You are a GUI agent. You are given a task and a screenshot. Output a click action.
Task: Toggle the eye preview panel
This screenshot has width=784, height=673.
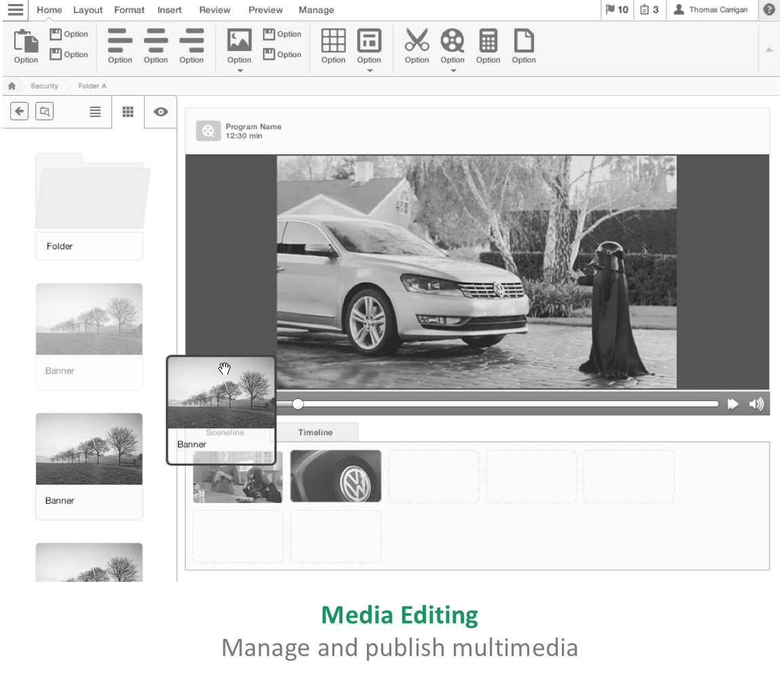coord(160,111)
